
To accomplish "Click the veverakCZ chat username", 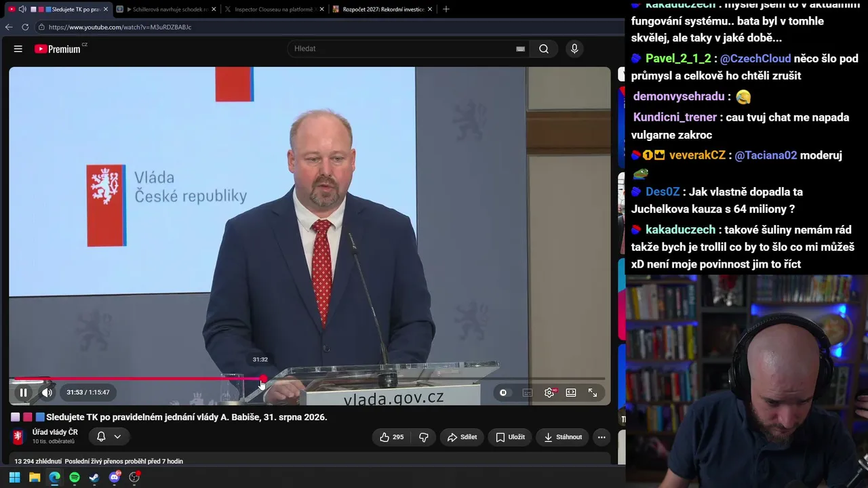I will [x=697, y=155].
